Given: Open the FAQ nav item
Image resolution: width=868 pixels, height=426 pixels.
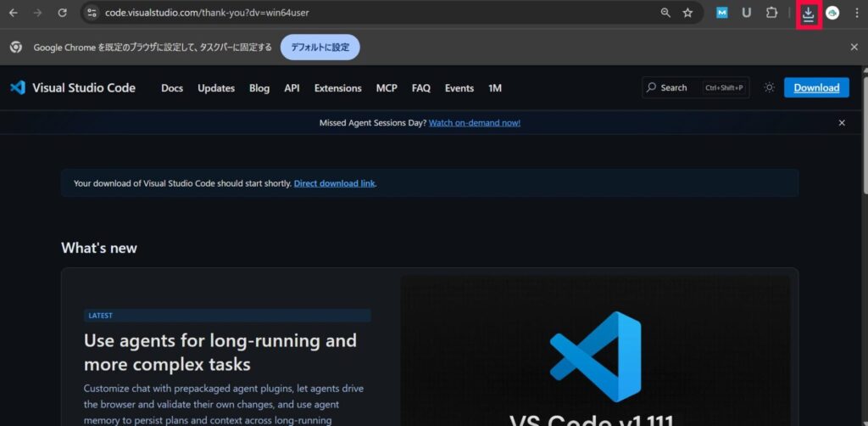Looking at the screenshot, I should tap(420, 88).
